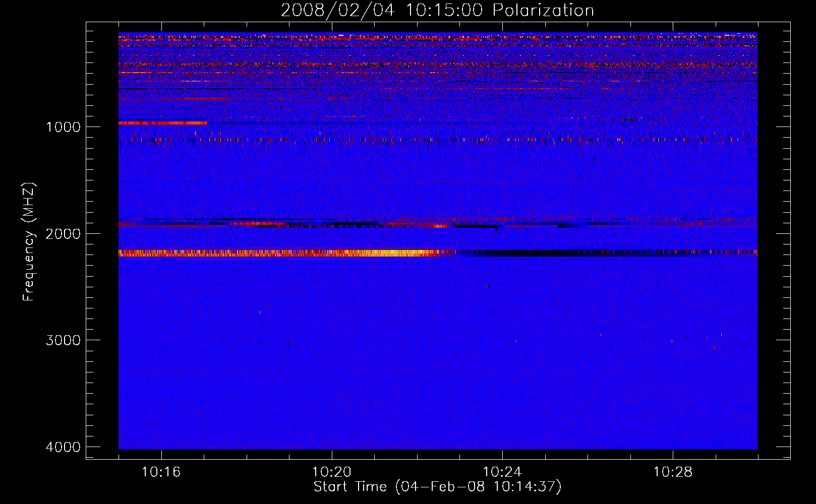Click the plot title "2008/02/04 10:15:00 Polarization"
The image size is (816, 504).
click(437, 11)
